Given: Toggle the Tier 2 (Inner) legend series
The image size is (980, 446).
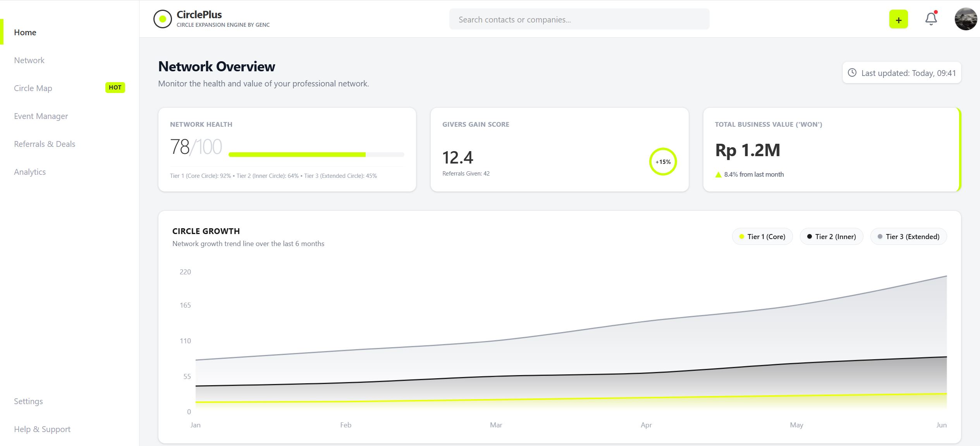Looking at the screenshot, I should [831, 236].
